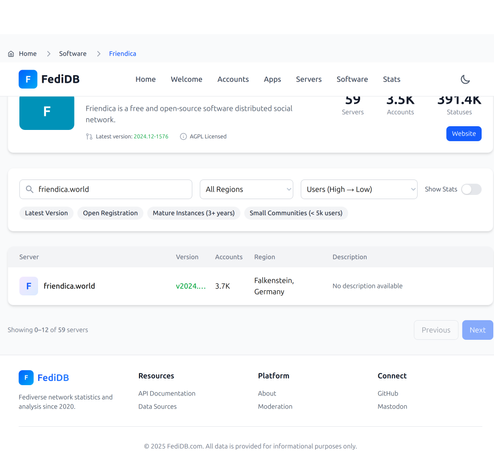Open the GitHub footer link

tap(388, 393)
